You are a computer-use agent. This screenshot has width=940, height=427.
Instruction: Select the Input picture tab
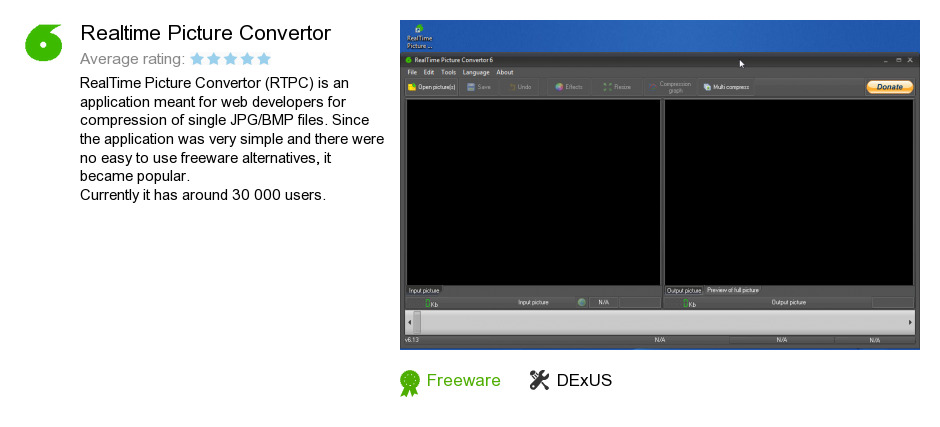pos(424,290)
